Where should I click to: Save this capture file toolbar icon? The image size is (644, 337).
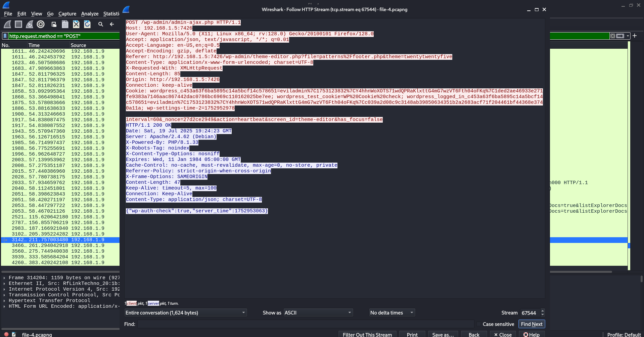tap(65, 24)
